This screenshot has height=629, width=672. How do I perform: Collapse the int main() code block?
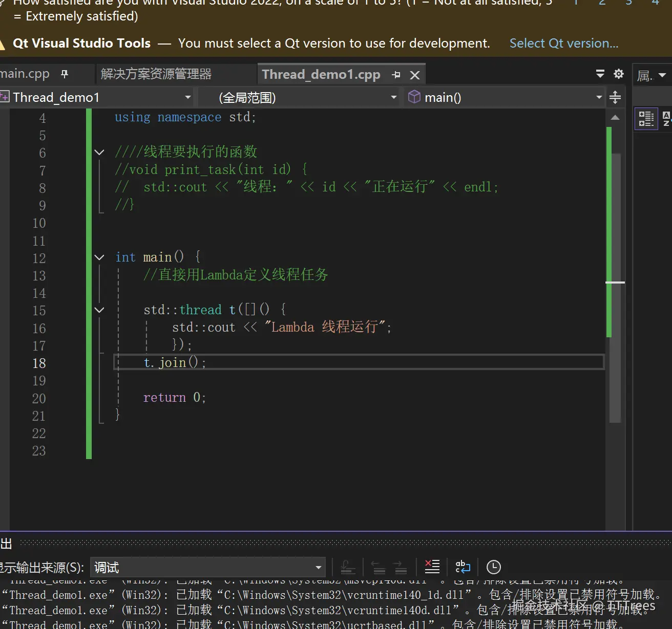[99, 257]
